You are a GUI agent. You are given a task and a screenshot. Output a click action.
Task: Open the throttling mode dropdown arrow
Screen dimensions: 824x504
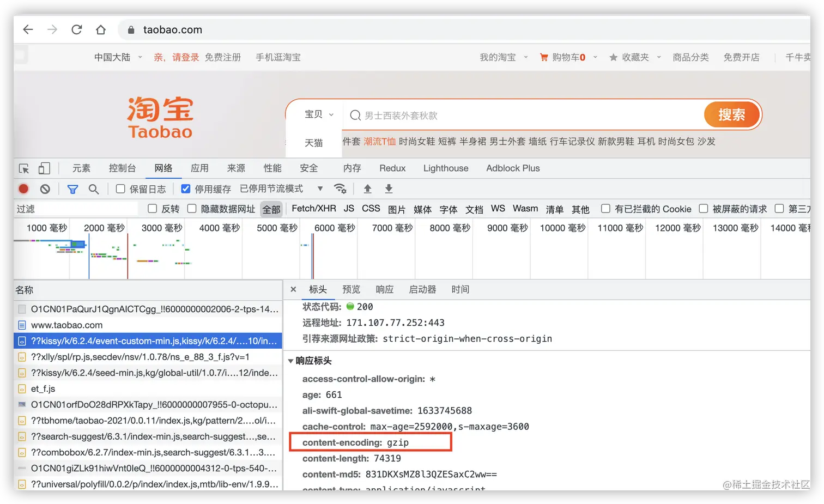point(320,189)
